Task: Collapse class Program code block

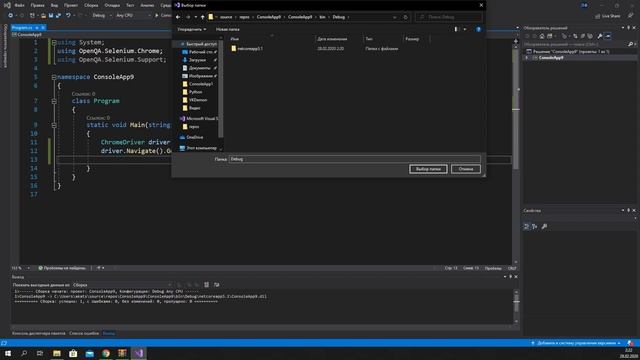Action: [x=54, y=101]
